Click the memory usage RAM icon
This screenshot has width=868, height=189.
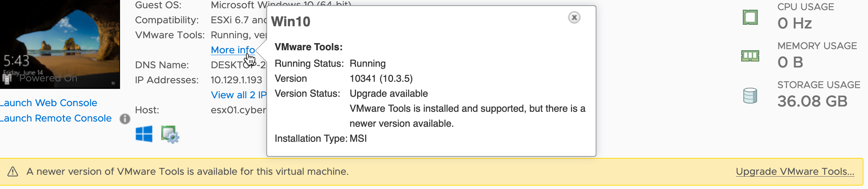click(x=750, y=56)
